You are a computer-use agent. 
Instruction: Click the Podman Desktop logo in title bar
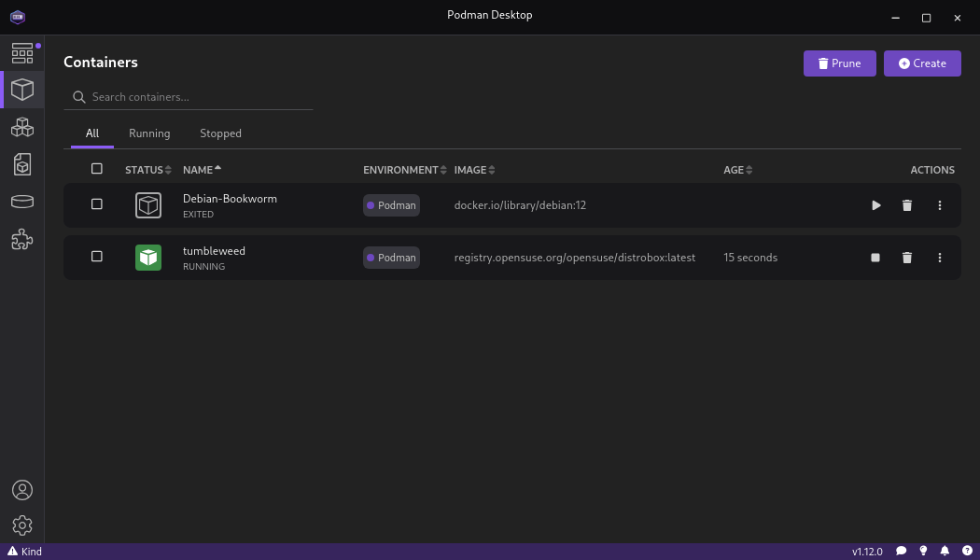click(18, 18)
